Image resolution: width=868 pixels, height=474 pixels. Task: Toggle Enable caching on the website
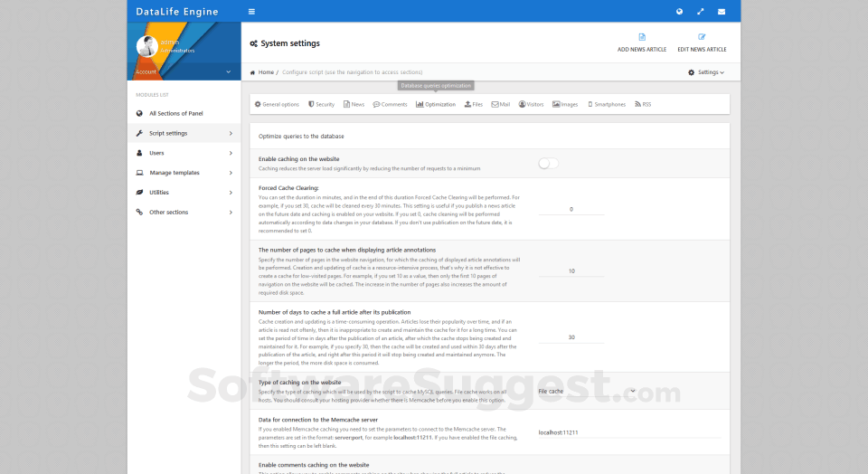click(x=548, y=163)
